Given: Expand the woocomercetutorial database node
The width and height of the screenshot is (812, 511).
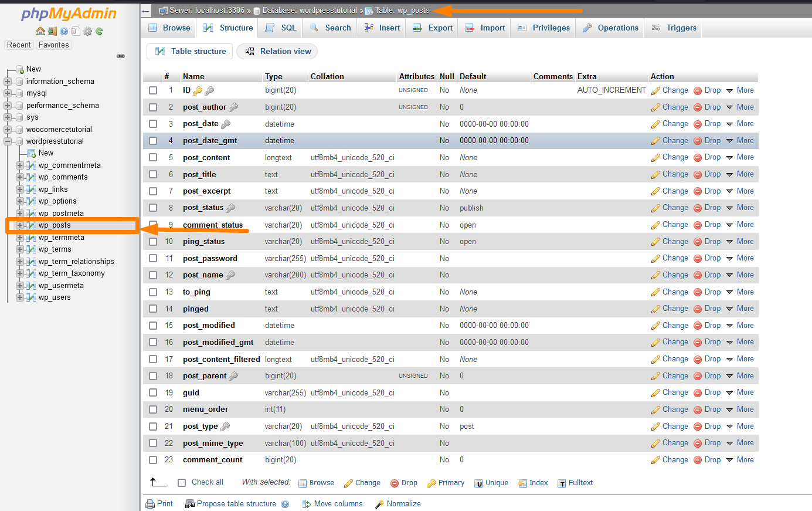Looking at the screenshot, I should (8, 130).
